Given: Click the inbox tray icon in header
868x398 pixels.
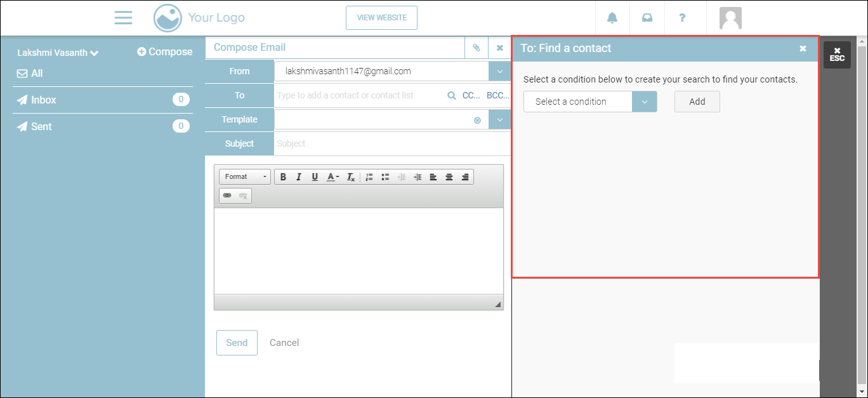Looking at the screenshot, I should (x=647, y=18).
